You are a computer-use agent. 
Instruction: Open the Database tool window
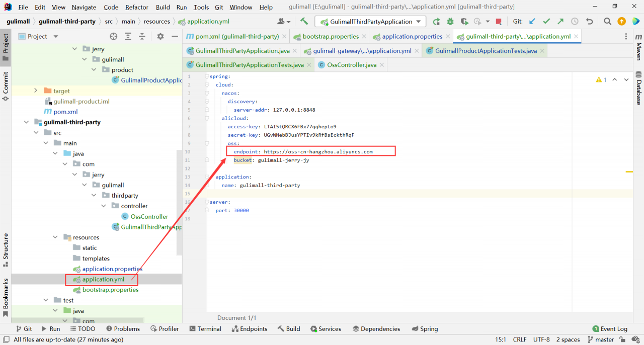[x=638, y=89]
